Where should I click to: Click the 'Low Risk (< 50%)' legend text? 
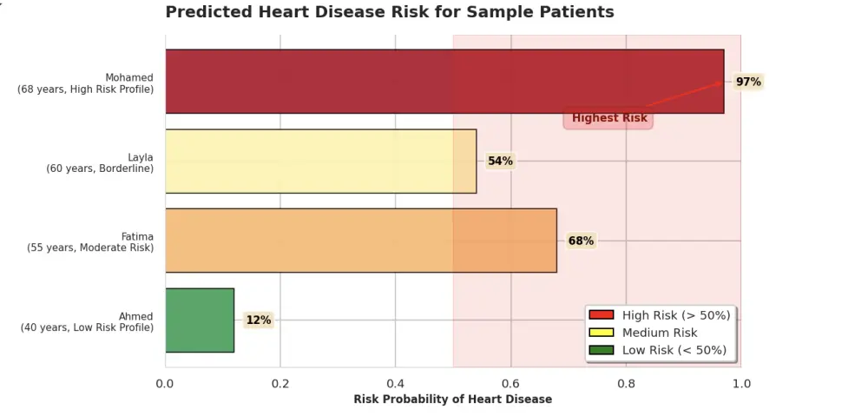coord(674,350)
